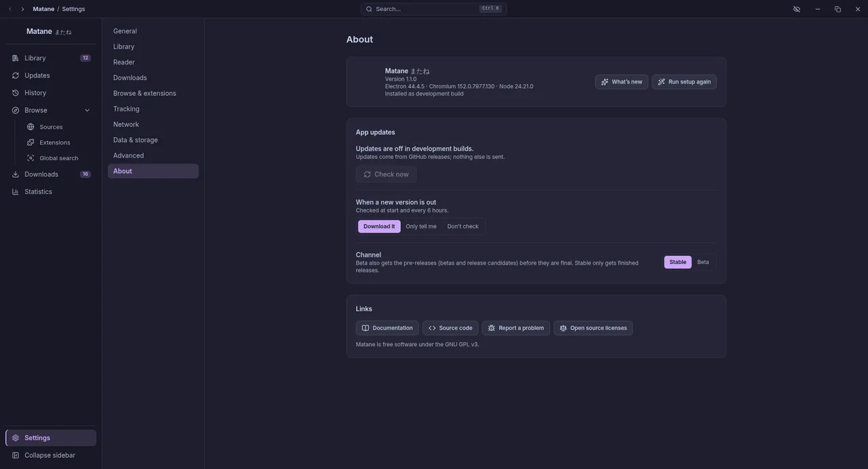The width and height of the screenshot is (868, 469).
Task: Select the About settings tab
Action: pos(153,171)
